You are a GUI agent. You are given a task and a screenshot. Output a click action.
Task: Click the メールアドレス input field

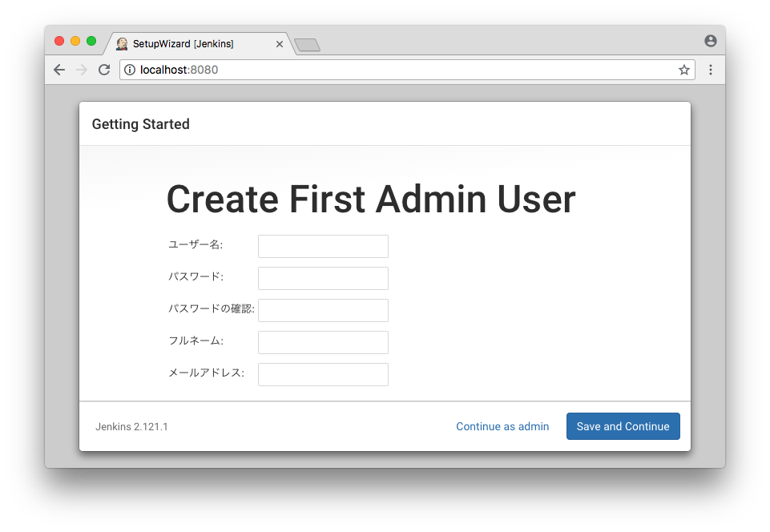323,374
